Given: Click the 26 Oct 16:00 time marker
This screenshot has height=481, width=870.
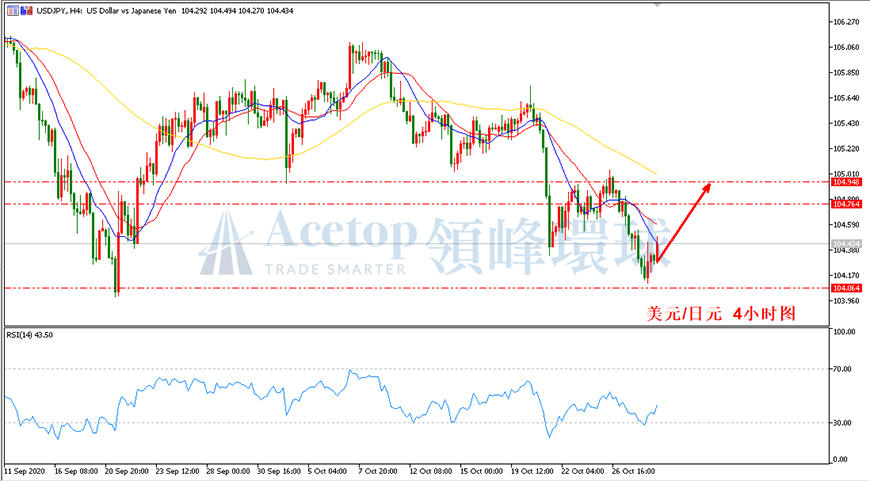Looking at the screenshot, I should (x=634, y=471).
